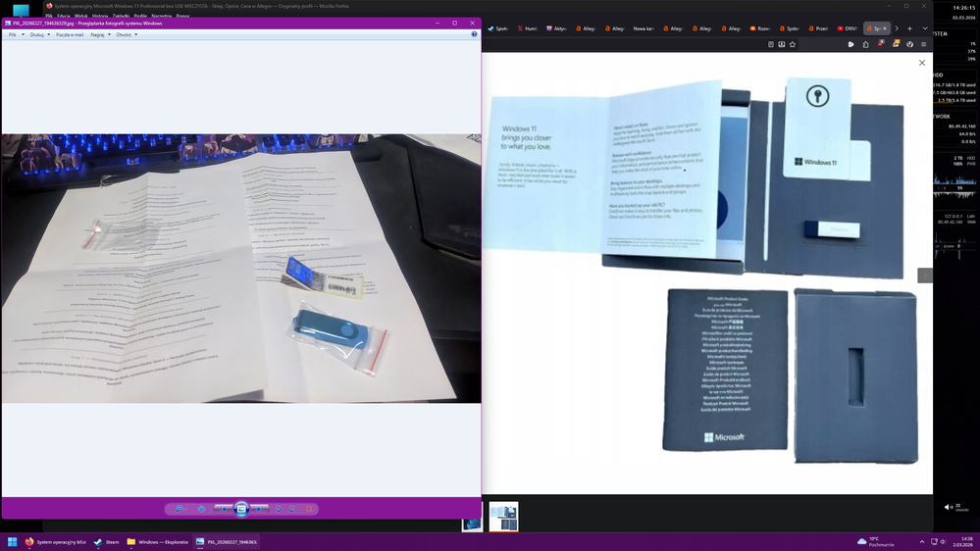Switch to the Steam community tab in Firefox

tap(498, 28)
